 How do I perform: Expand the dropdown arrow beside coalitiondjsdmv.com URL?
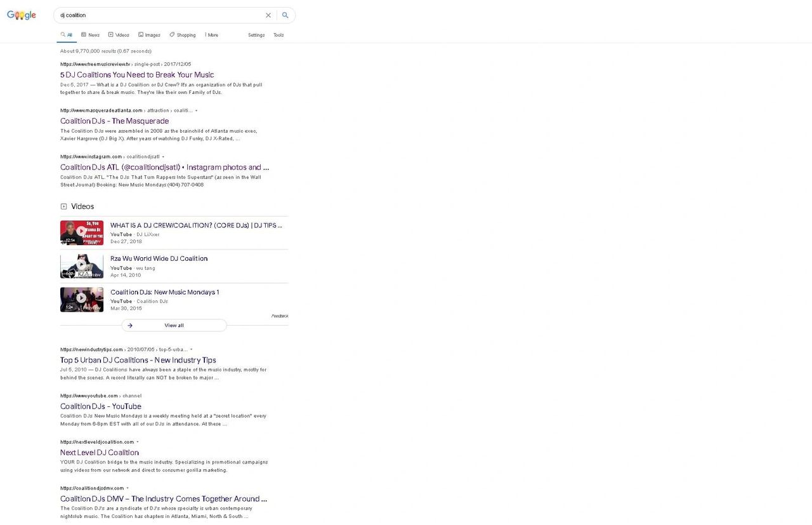[x=128, y=488]
